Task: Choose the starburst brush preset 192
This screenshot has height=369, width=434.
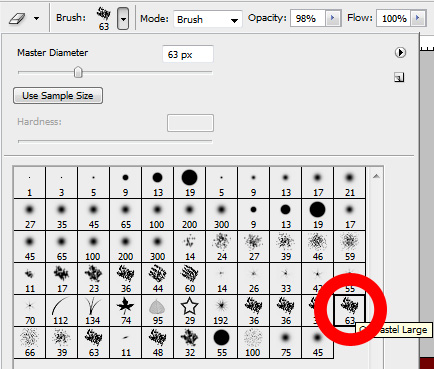Action: [221, 311]
